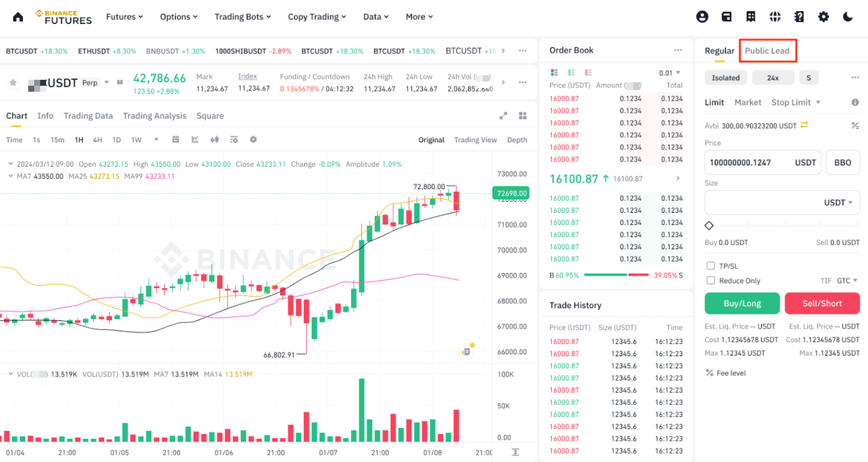Click the Buy/Long button
The image size is (868, 462).
tap(742, 303)
